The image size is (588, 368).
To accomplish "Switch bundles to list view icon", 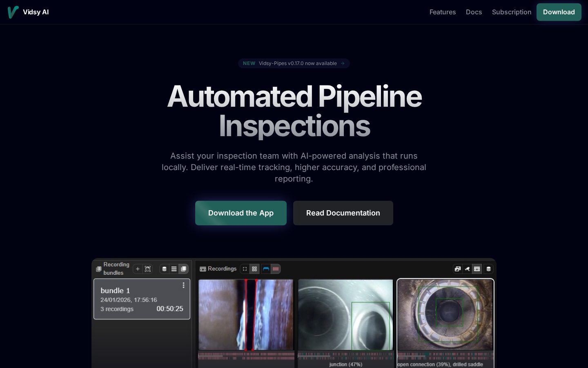I will tap(174, 269).
